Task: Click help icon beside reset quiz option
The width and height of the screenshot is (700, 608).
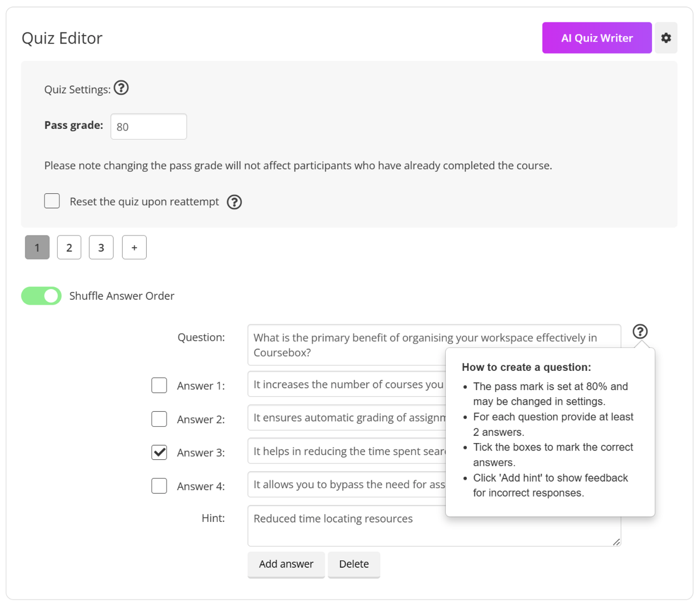Action: click(x=234, y=202)
